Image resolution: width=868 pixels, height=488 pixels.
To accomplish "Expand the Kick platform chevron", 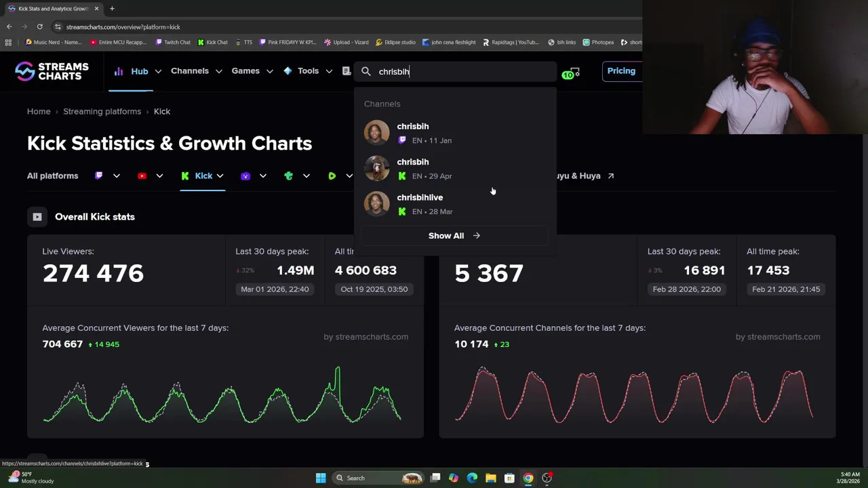I will 220,176.
